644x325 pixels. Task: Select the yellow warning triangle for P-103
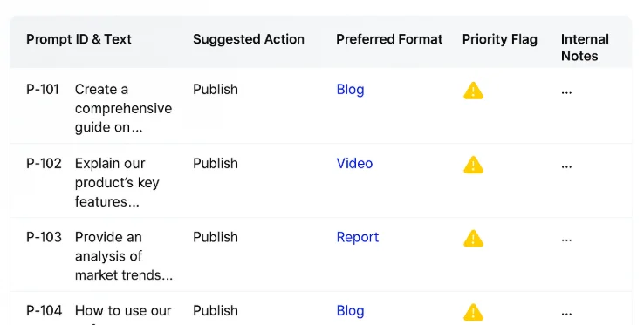[473, 239]
